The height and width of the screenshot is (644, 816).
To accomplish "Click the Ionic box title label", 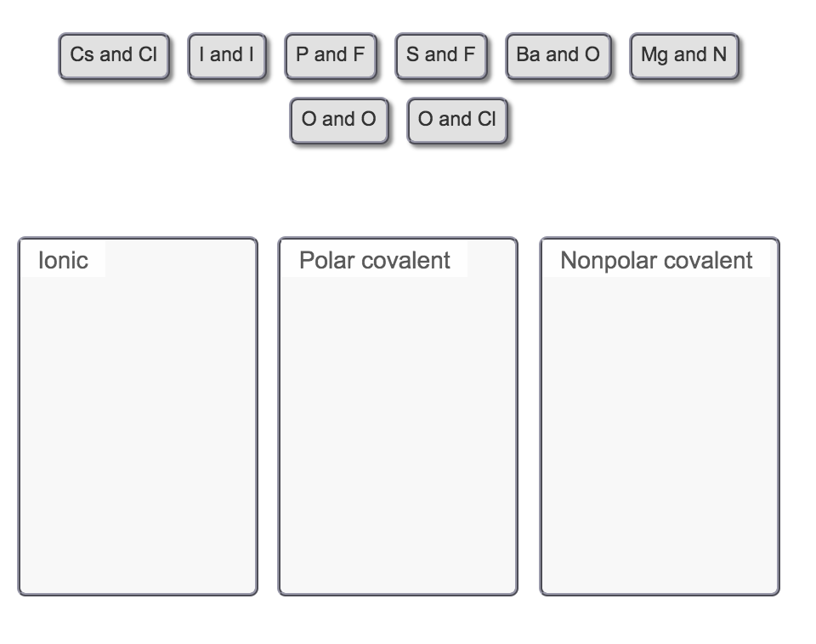I will 62,261.
